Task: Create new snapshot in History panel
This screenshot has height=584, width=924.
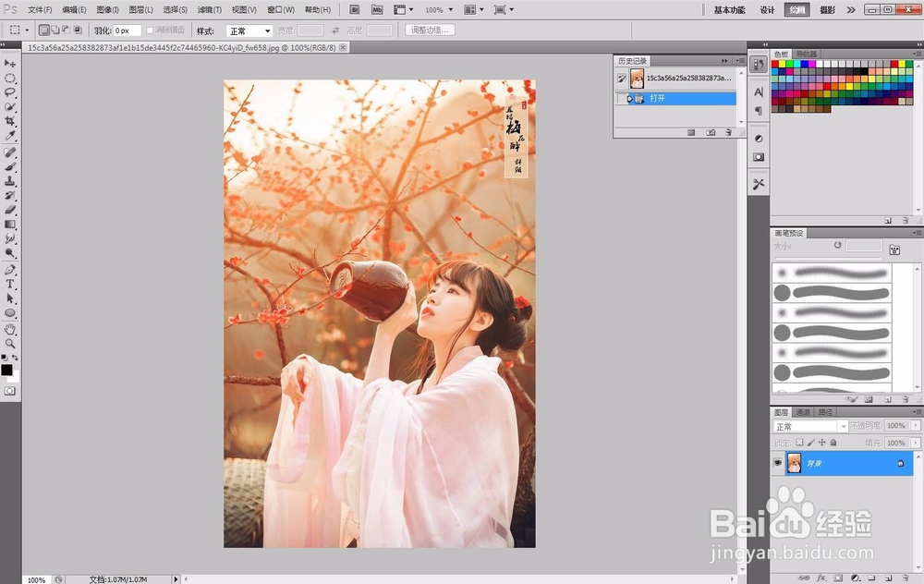Action: coord(711,132)
